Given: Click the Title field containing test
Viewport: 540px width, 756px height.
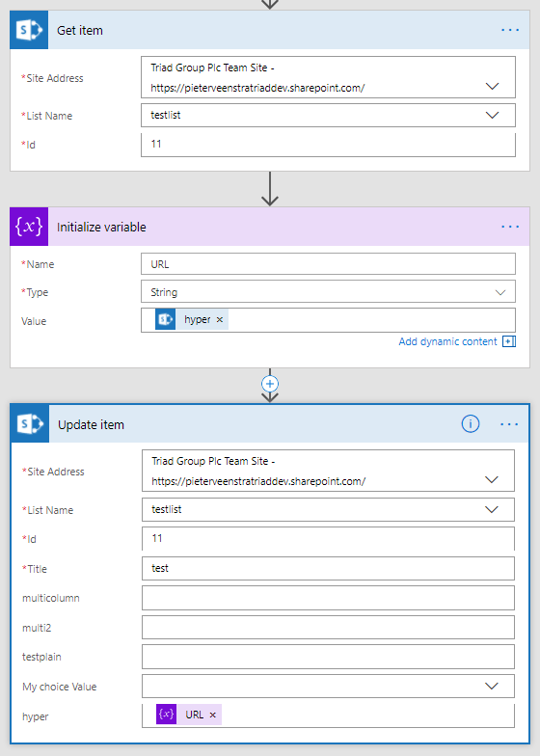Looking at the screenshot, I should pos(328,569).
